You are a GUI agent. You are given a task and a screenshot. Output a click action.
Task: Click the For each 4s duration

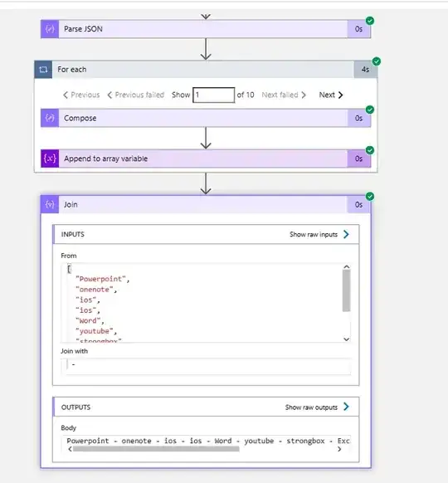click(x=366, y=70)
